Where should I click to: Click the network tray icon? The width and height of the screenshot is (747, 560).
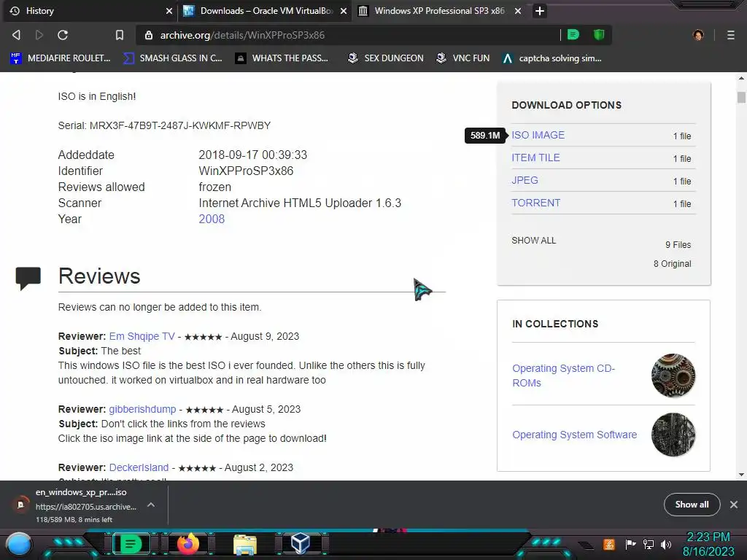[x=649, y=544]
